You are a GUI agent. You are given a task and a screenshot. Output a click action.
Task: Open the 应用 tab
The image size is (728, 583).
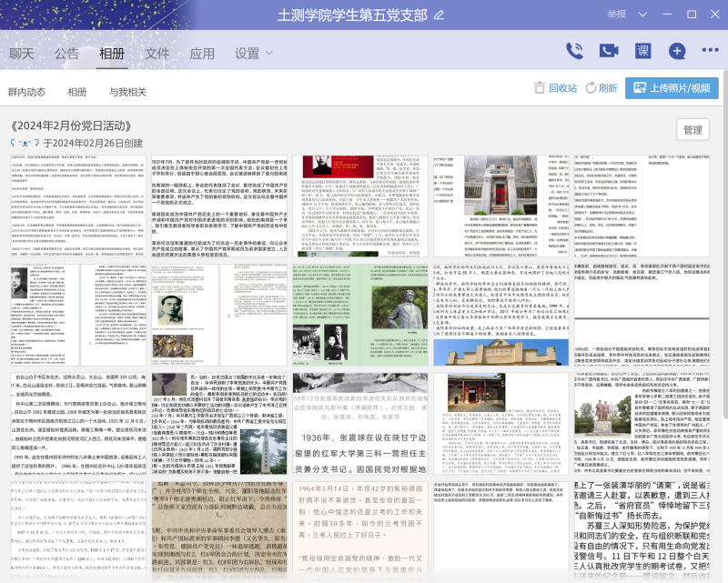point(202,54)
